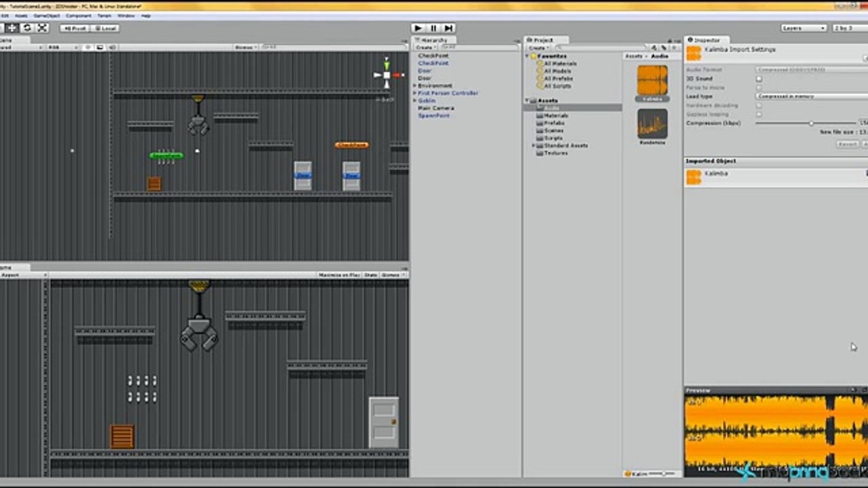Screen dimensions: 868x488
Task: Open the Game view Stats overlay
Action: tap(370, 275)
